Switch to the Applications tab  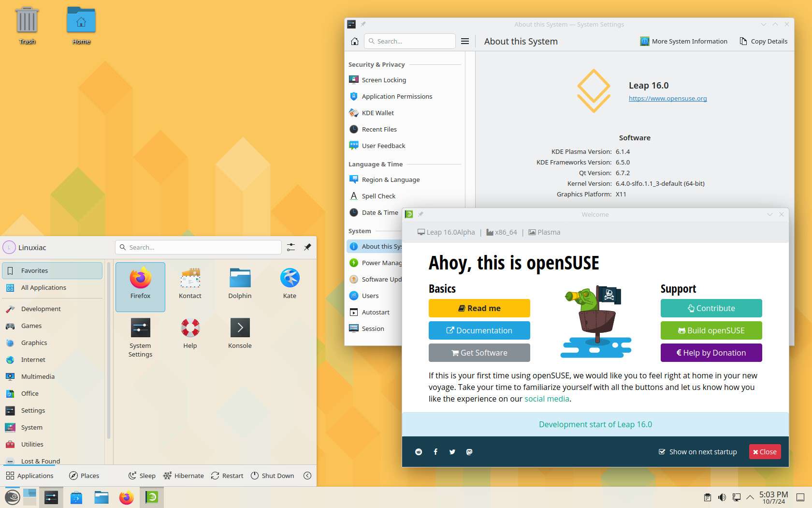pyautogui.click(x=30, y=476)
